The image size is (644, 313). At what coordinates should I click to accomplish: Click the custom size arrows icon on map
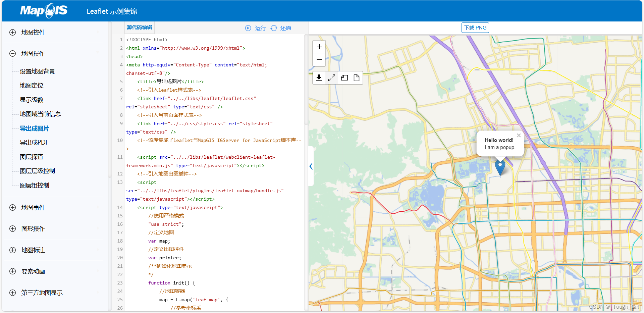pos(332,78)
